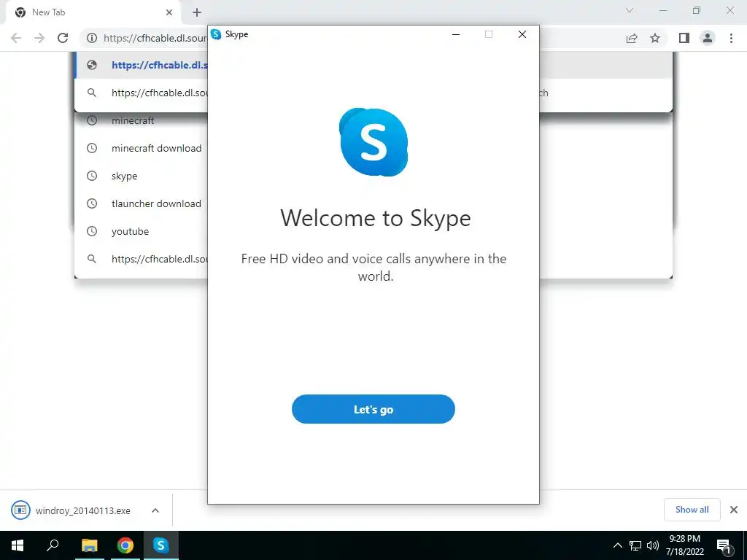
Task: View site information icon in address bar
Action: 92,38
